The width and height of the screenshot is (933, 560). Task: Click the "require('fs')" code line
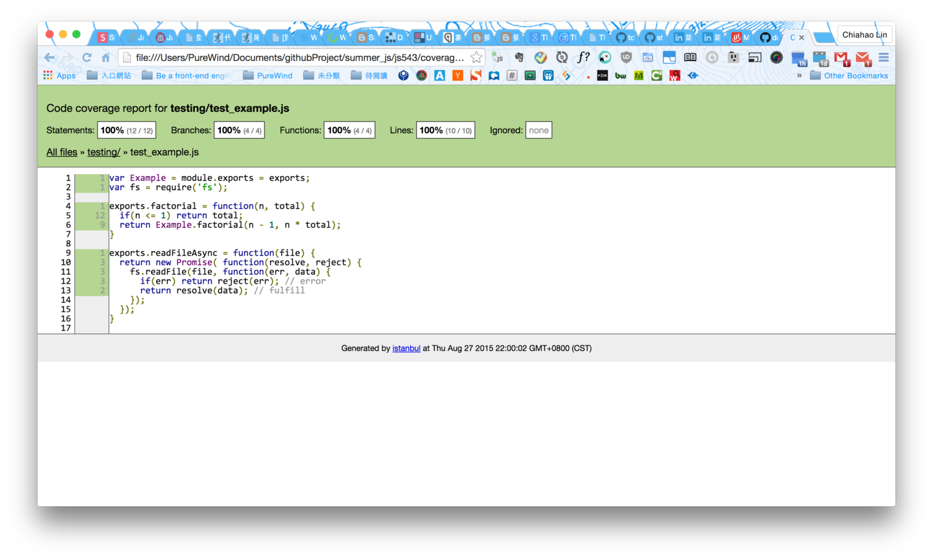pos(168,187)
